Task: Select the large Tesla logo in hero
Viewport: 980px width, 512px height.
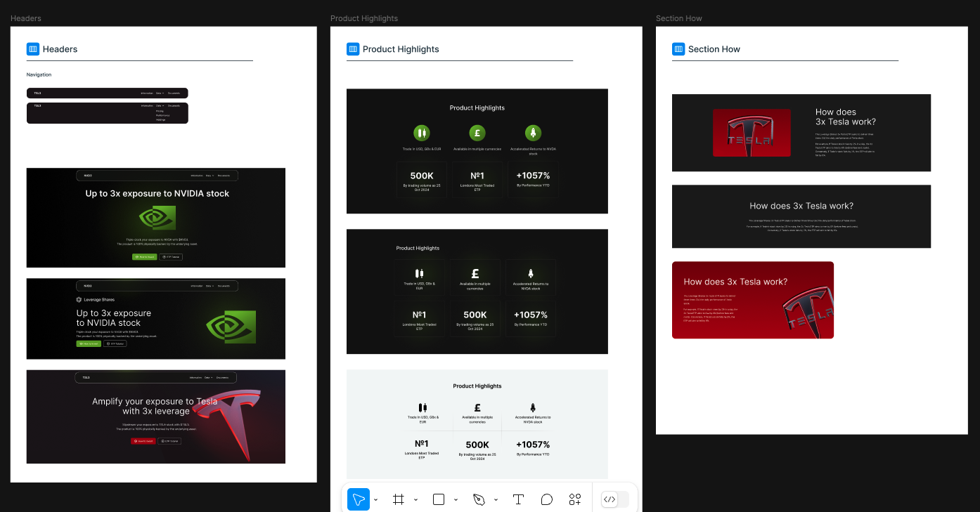Action: point(227,427)
